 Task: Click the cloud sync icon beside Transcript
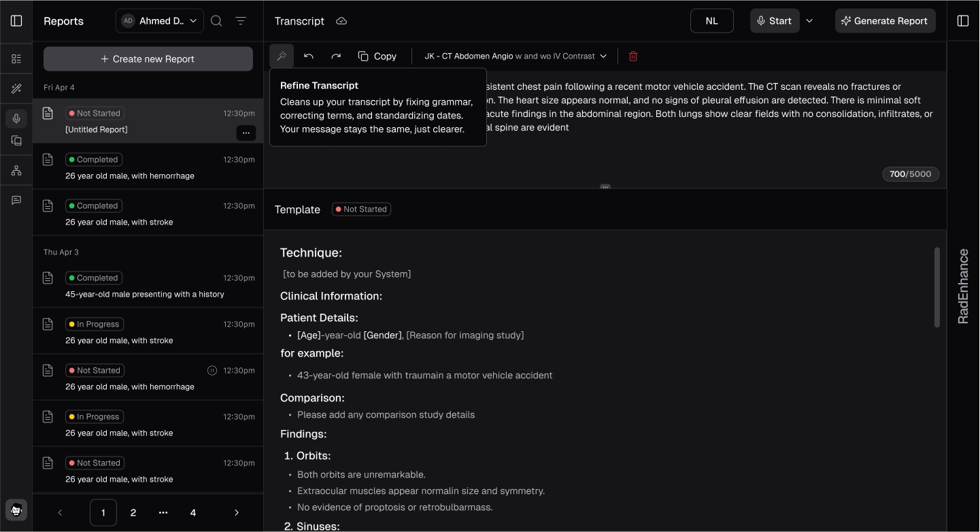341,21
